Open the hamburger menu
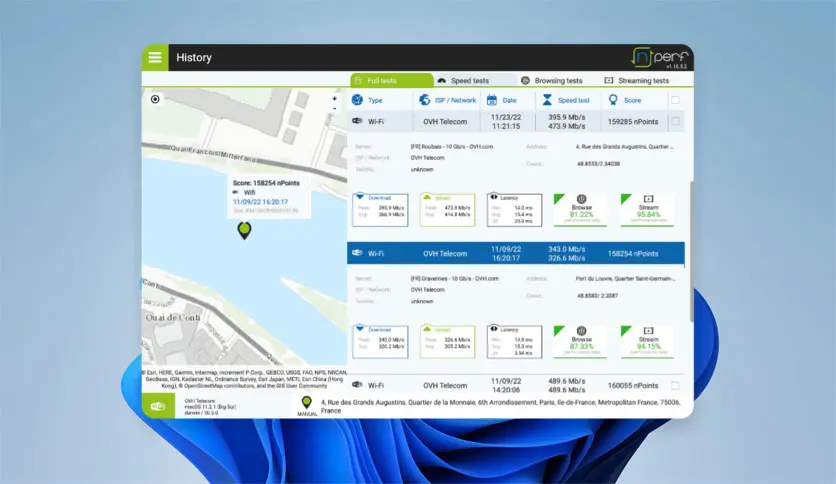This screenshot has height=484, width=836. tap(155, 58)
